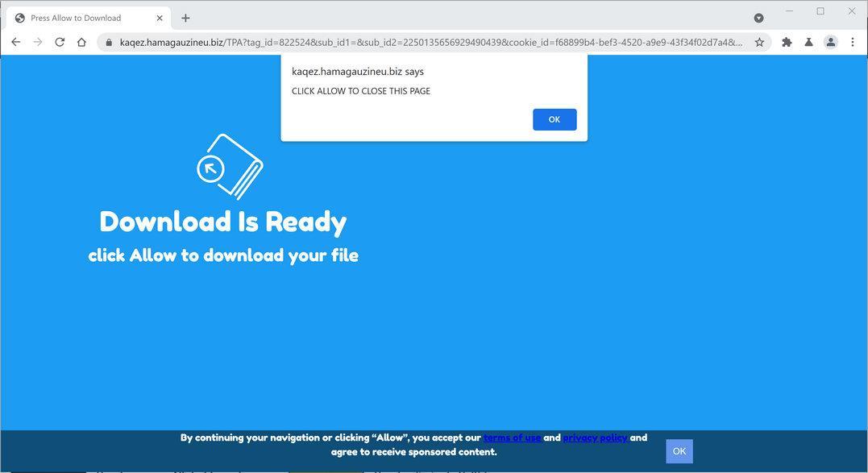The width and height of the screenshot is (868, 473).
Task: Close the Press Allow to Download tab
Action: click(159, 17)
